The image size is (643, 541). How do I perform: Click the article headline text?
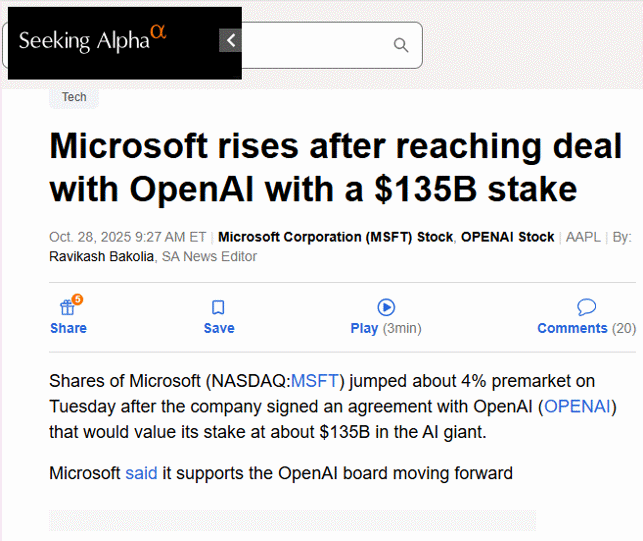pos(335,167)
